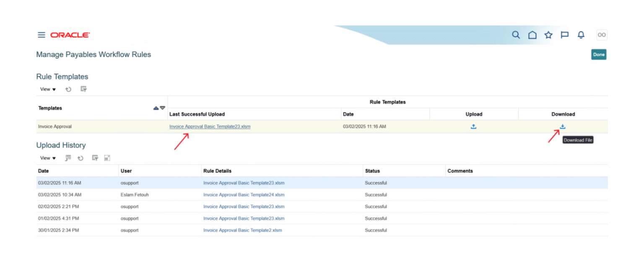Open Invoice Approval Basic Template24.xlsm from history
This screenshot has height=260, width=644.
pyautogui.click(x=244, y=194)
